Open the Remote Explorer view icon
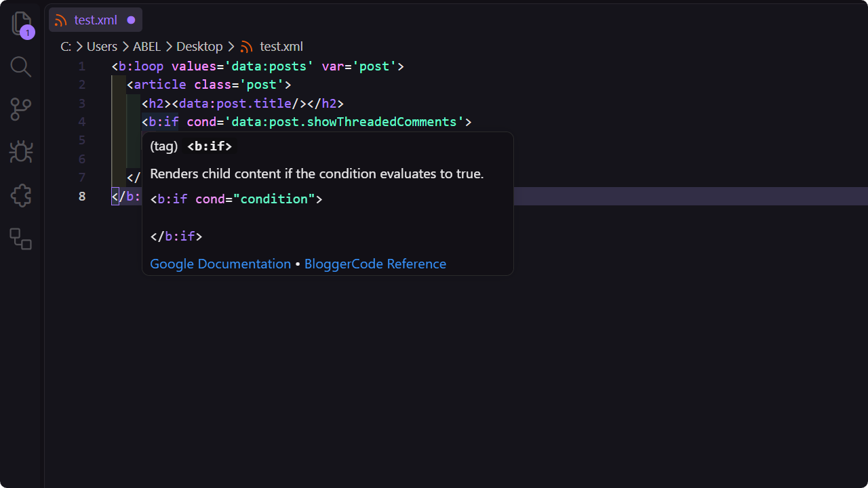Viewport: 868px width, 488px height. tap(21, 239)
